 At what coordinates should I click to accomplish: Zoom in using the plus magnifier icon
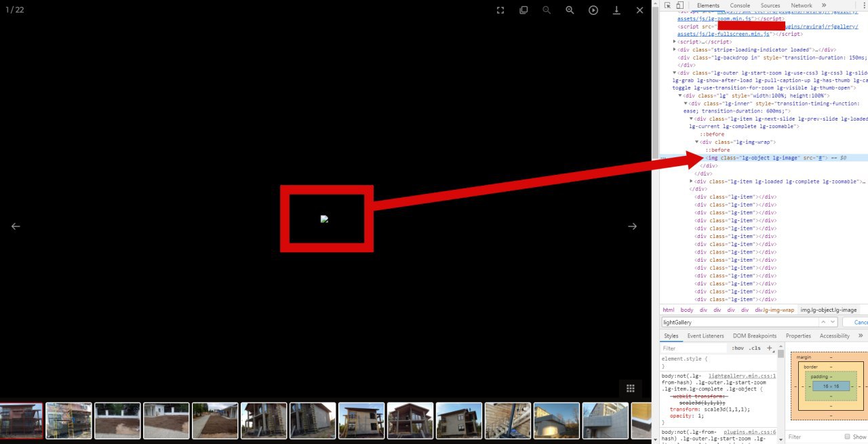click(x=570, y=10)
